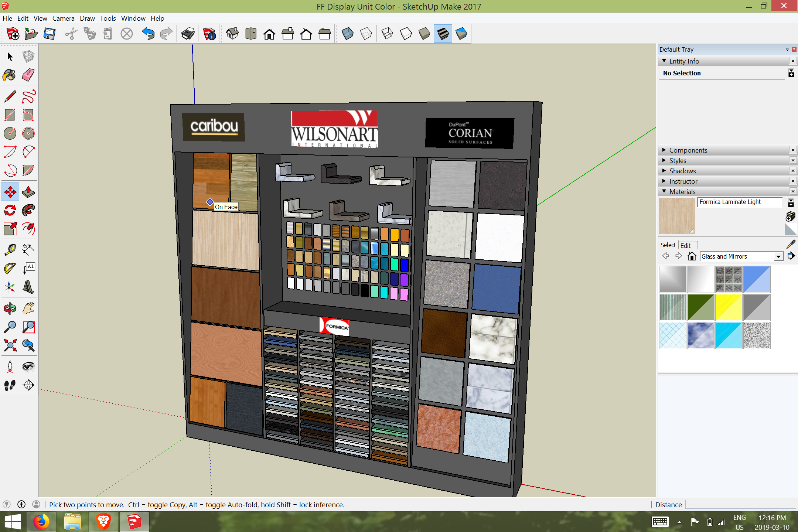Screen dimensions: 798x532
Task: Open the Camera menu
Action: click(63, 18)
